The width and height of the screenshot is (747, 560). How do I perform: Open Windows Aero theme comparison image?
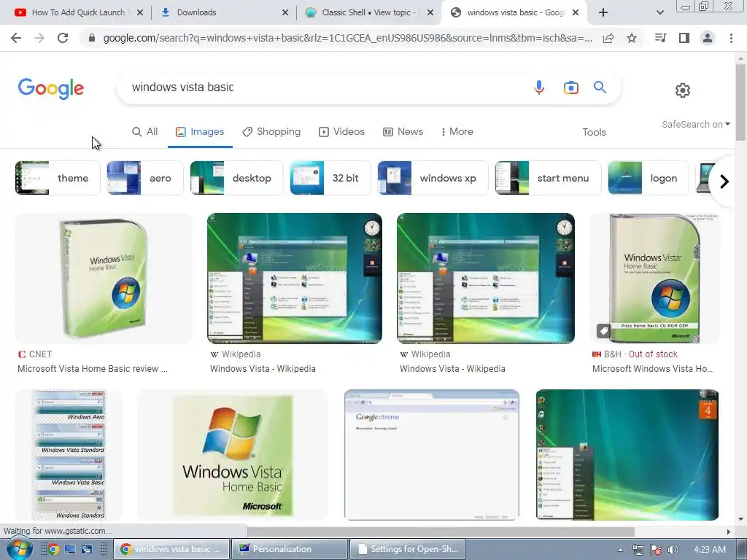point(69,455)
